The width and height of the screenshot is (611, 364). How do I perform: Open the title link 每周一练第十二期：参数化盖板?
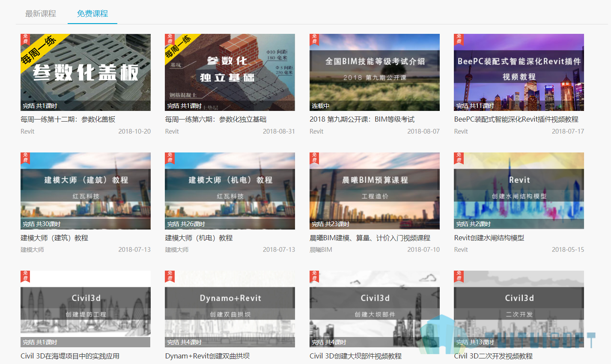pyautogui.click(x=68, y=119)
